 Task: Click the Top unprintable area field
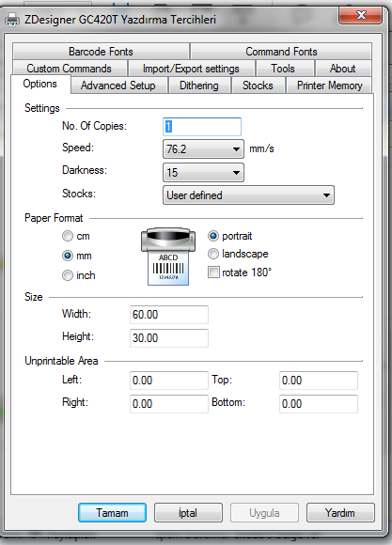coord(319,381)
